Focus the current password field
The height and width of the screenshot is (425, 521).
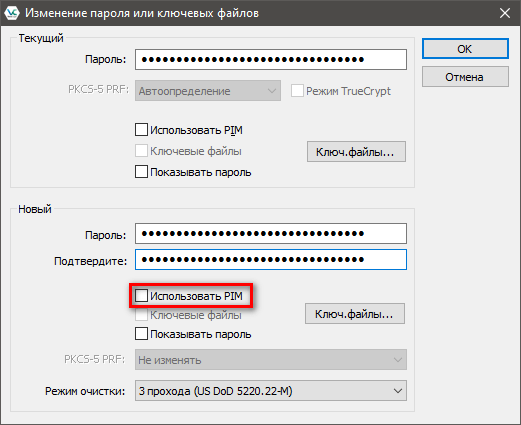(x=271, y=60)
